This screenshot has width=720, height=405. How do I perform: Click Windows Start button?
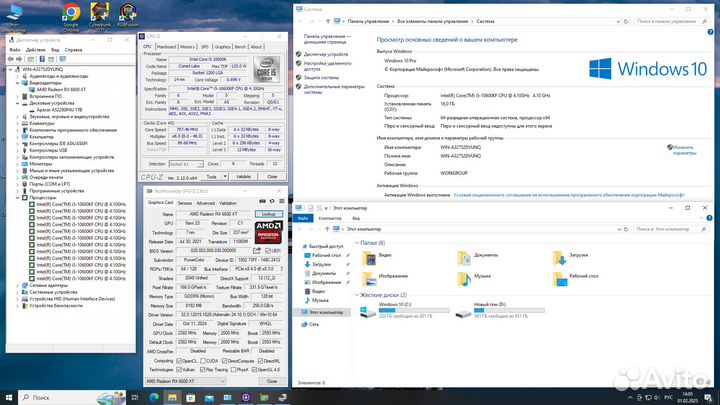(x=9, y=397)
